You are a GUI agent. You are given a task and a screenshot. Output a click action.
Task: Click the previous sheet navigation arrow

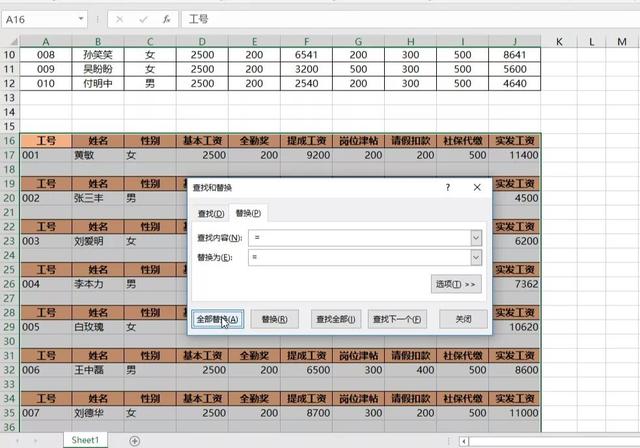click(16, 440)
